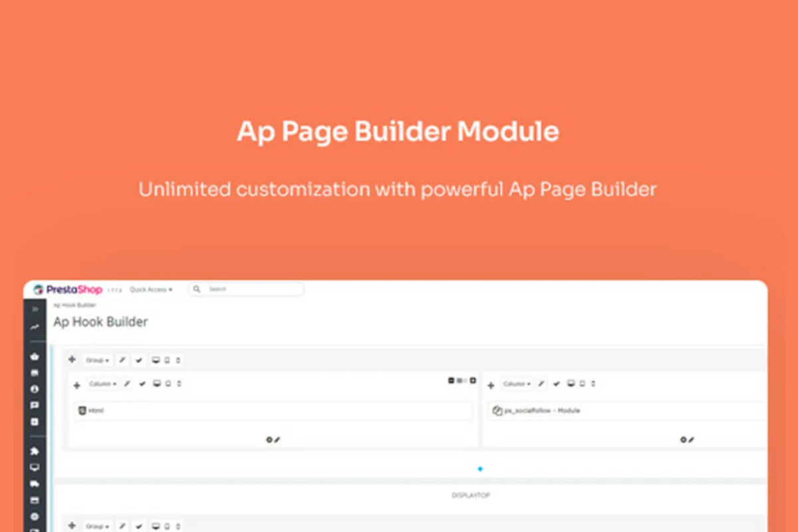
Task: Open Design via the monitor sidebar icon
Action: pos(35,467)
